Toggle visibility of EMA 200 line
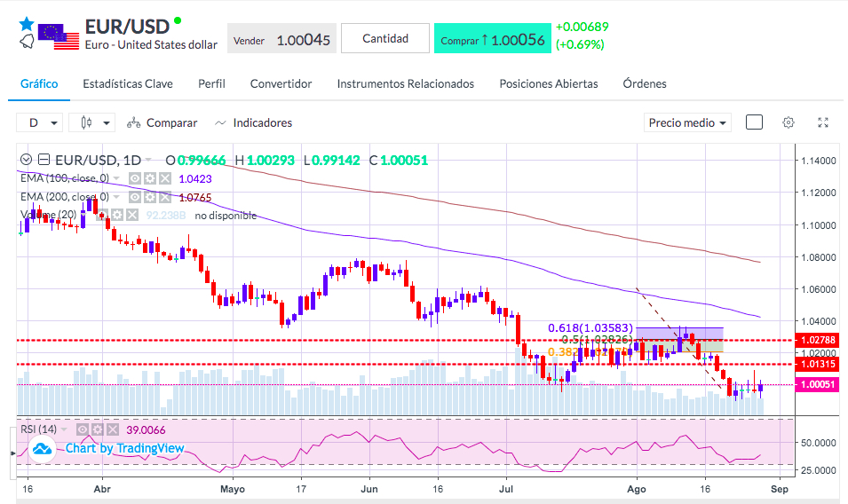This screenshot has width=848, height=504. point(135,197)
